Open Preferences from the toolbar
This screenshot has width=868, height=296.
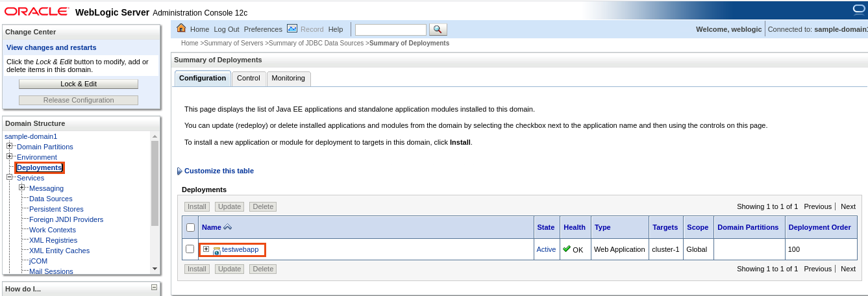(x=263, y=29)
